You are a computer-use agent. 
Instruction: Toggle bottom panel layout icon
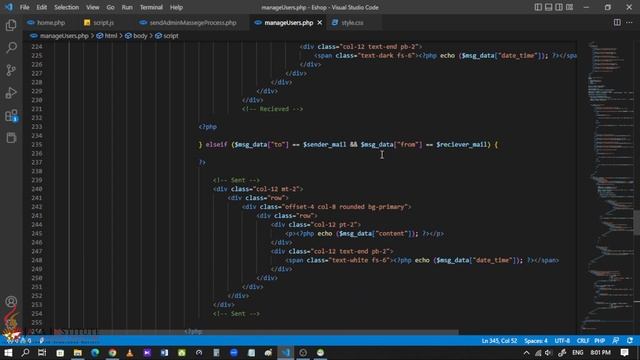(x=549, y=7)
